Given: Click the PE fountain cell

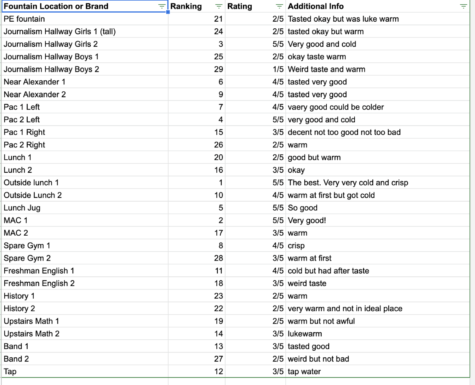Looking at the screenshot, I should [x=85, y=19].
